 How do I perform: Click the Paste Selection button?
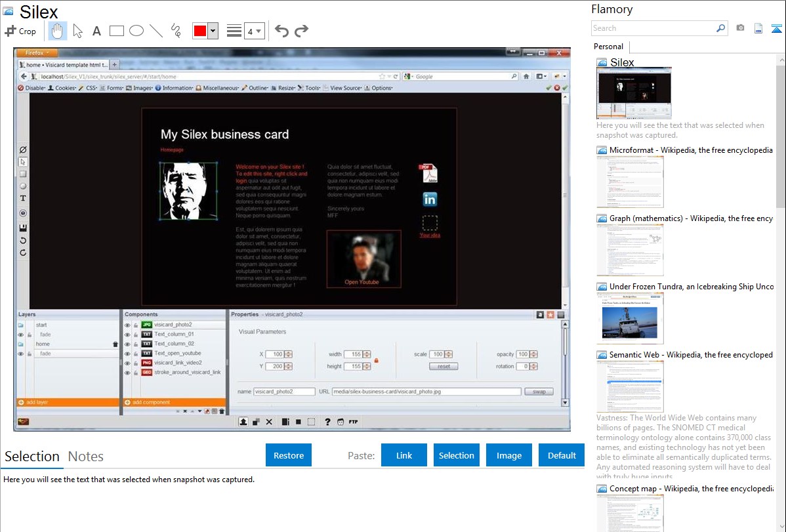[456, 455]
